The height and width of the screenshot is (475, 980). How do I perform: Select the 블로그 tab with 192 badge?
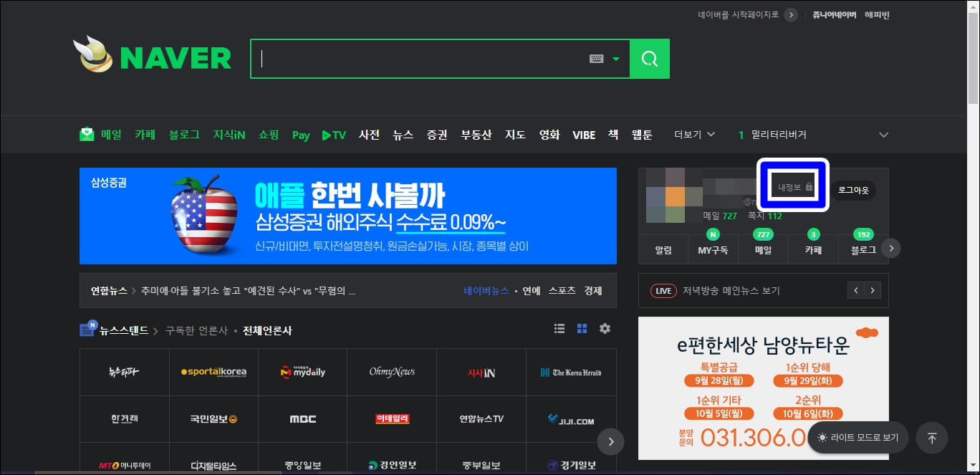tap(863, 250)
